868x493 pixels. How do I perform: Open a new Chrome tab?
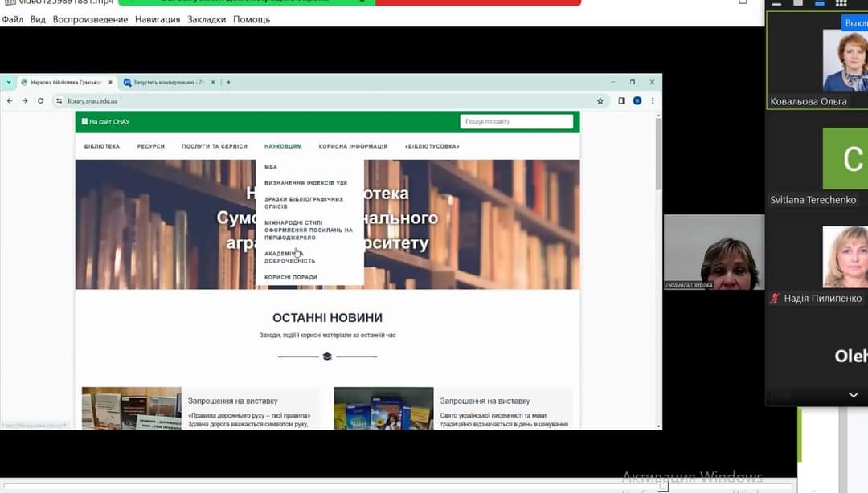(x=228, y=82)
